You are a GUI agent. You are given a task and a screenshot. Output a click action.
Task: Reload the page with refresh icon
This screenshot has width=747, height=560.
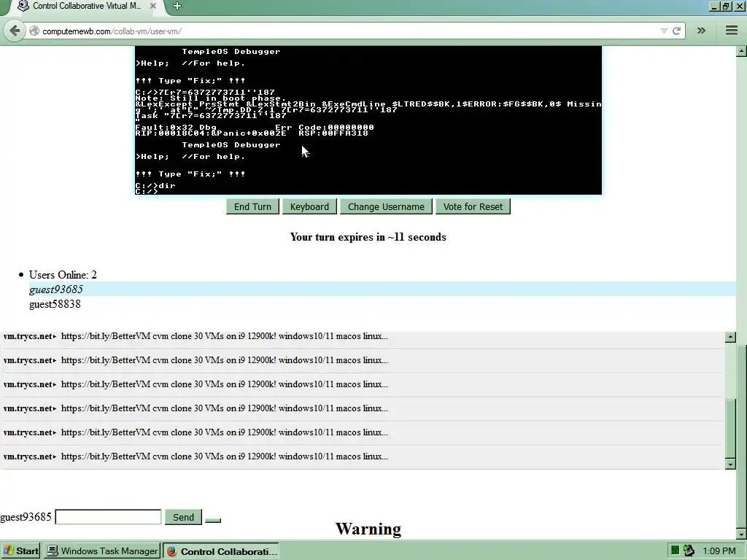coord(676,31)
